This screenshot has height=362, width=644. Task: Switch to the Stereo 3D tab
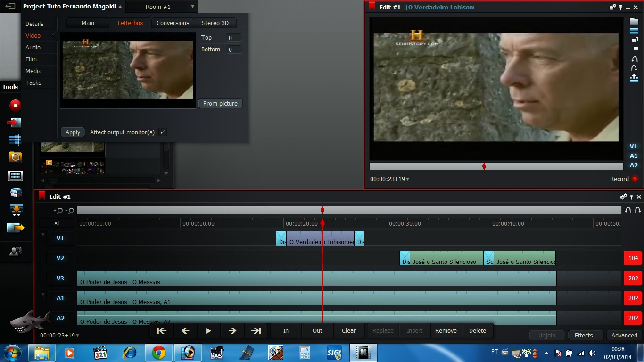coord(215,23)
